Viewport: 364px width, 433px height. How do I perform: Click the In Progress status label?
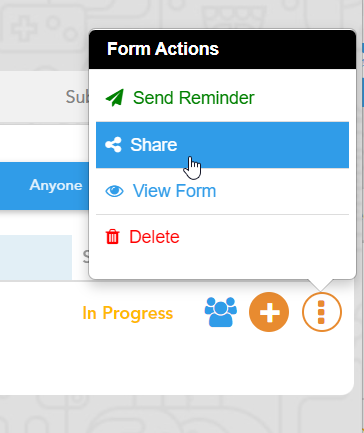pos(128,313)
